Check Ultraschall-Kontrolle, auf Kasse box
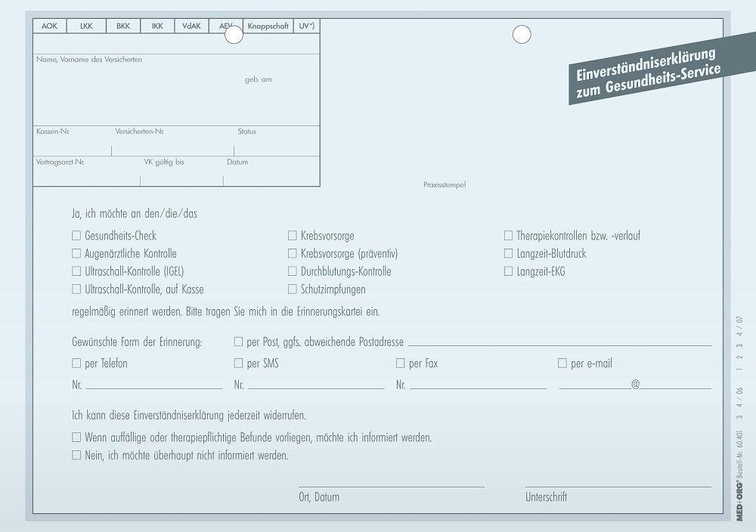Viewport: 756px width, 532px height. (x=76, y=289)
